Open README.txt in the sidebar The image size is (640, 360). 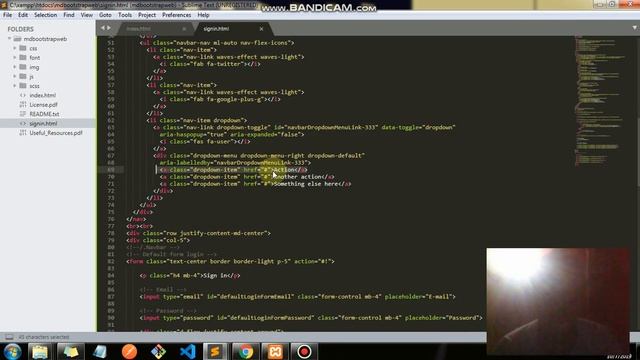pyautogui.click(x=44, y=114)
